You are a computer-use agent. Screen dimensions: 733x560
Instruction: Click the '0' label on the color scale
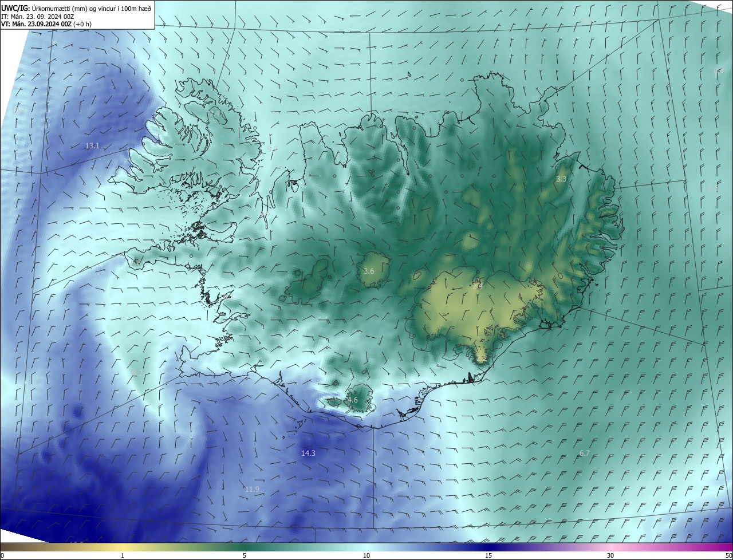click(x=2, y=555)
